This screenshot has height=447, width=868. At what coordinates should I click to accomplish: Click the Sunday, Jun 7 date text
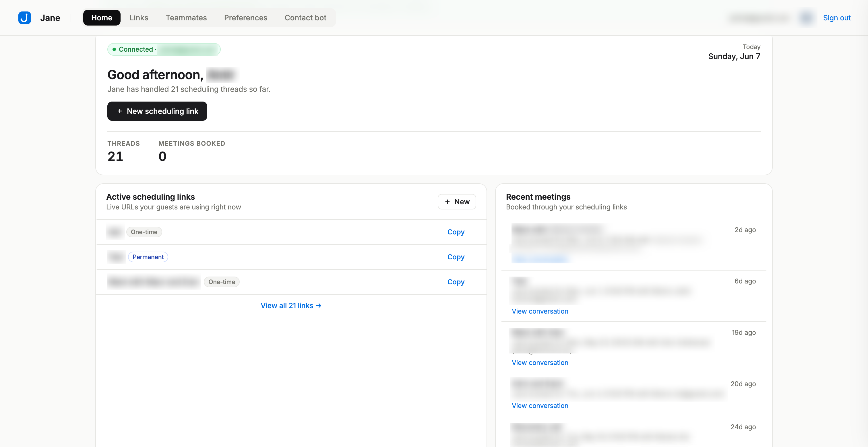click(x=734, y=56)
